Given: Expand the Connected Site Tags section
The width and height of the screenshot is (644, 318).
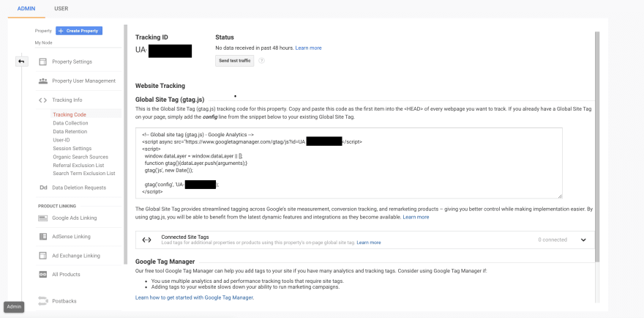Looking at the screenshot, I should click(x=583, y=240).
